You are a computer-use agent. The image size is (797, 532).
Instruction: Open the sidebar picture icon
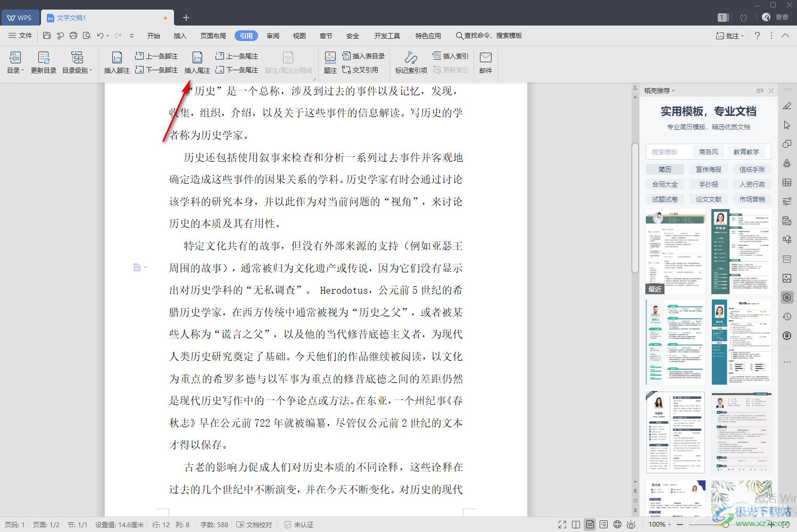[787, 278]
